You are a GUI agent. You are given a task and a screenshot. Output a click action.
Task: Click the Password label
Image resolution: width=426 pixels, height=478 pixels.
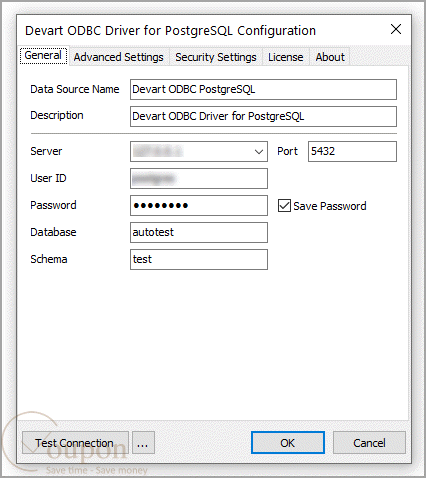(53, 205)
